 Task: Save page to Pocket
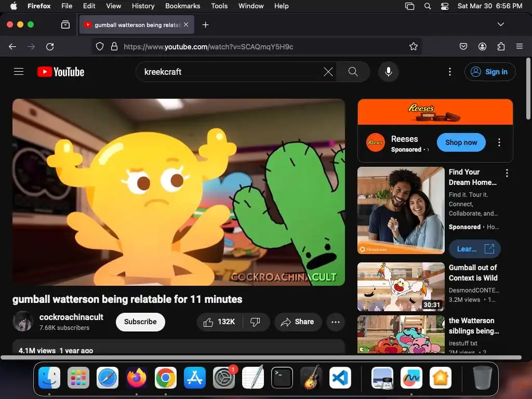[463, 46]
